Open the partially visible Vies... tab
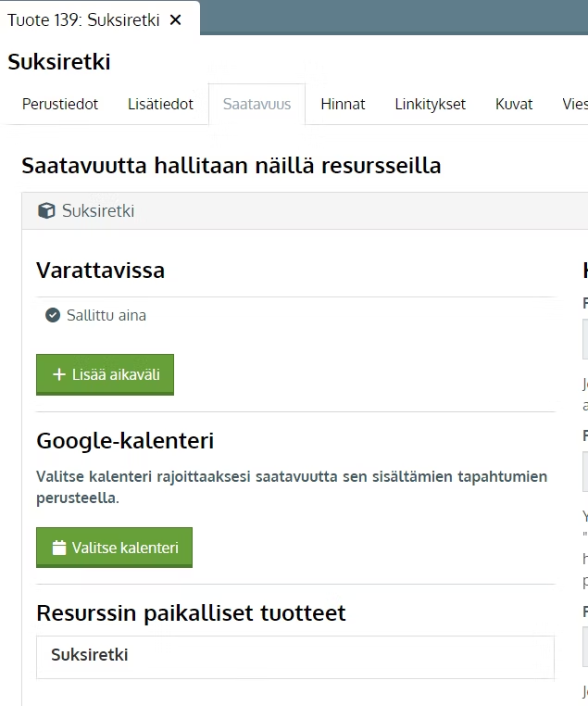Screen dimensions: 588x706 [574, 104]
